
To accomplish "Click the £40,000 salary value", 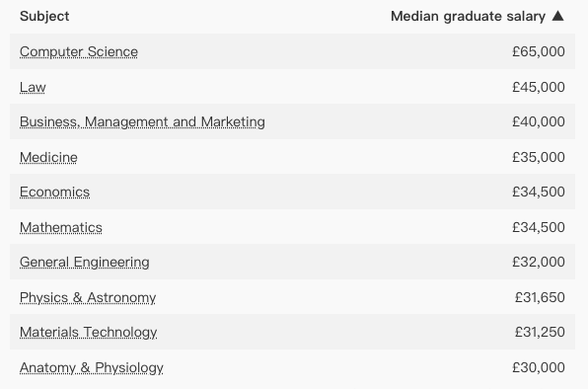I will click(x=539, y=121).
